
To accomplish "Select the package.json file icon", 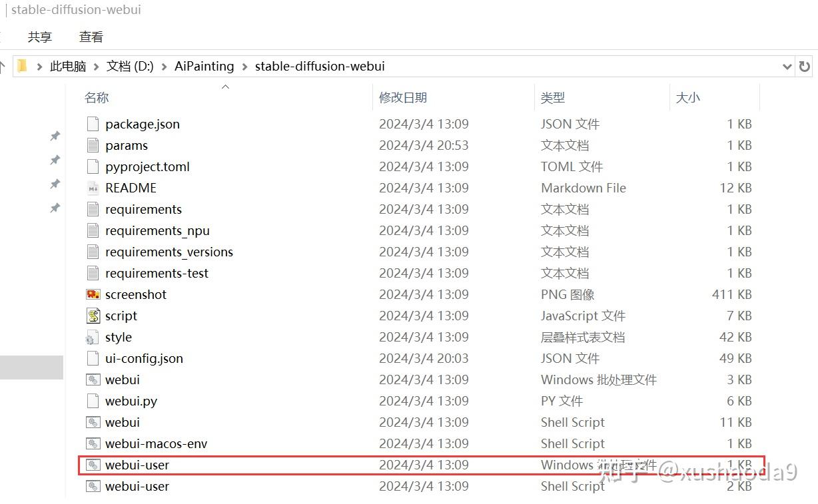I will pyautogui.click(x=93, y=124).
